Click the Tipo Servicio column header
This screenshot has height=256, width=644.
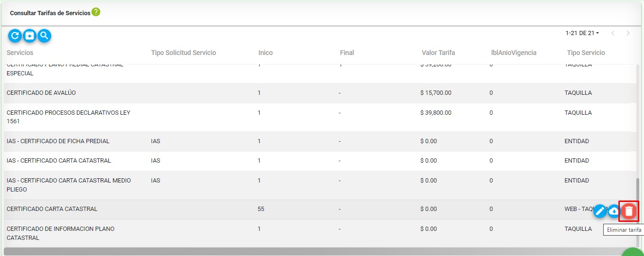click(586, 53)
